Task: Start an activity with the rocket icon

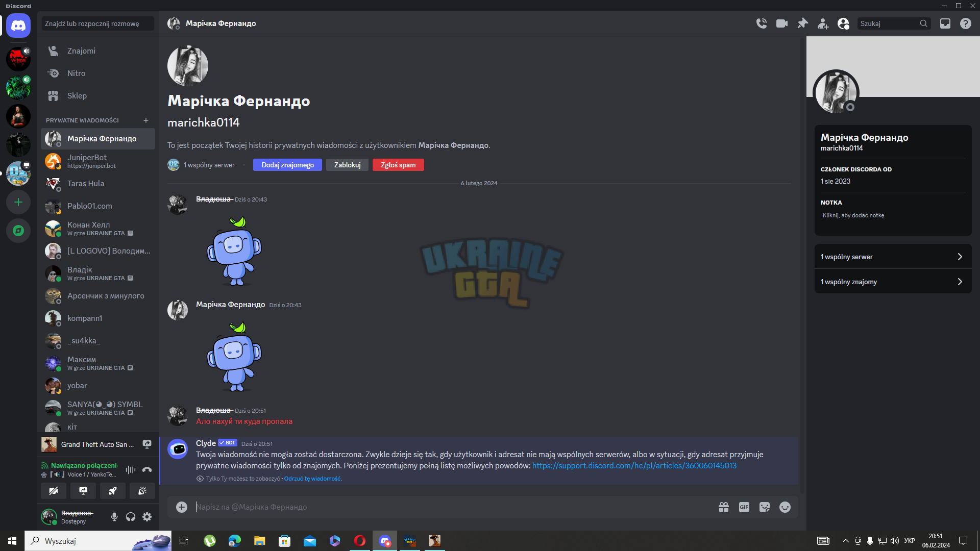Action: point(113,491)
